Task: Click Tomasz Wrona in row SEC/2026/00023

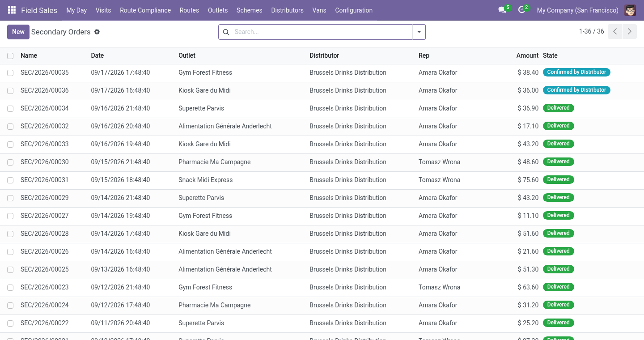Action: pyautogui.click(x=439, y=287)
